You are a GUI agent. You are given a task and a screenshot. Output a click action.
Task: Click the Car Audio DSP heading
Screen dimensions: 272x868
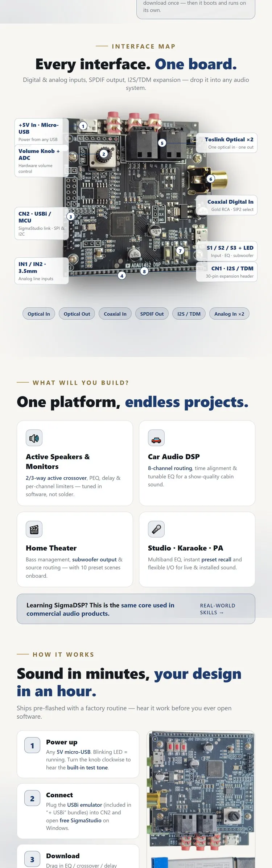(174, 457)
